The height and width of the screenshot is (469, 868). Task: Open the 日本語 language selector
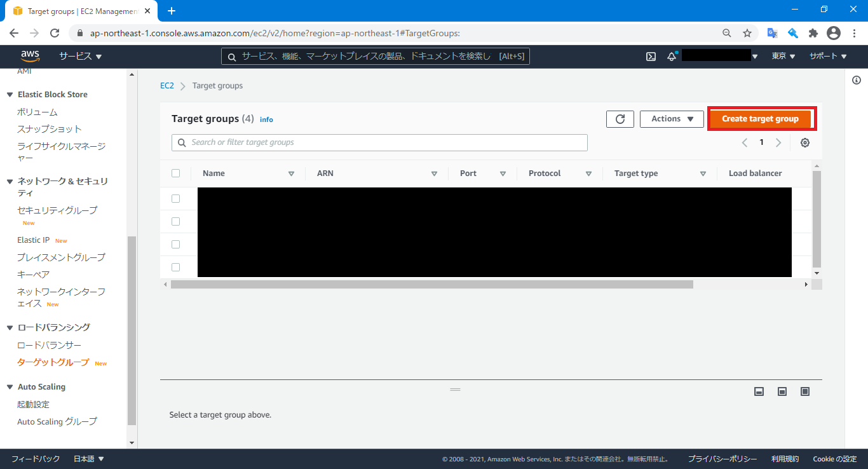coord(89,459)
